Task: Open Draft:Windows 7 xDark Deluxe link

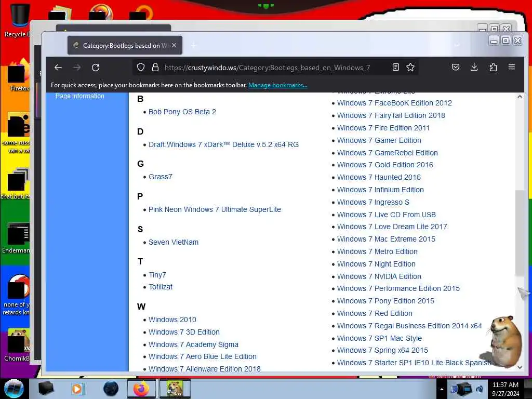Action: (223, 144)
